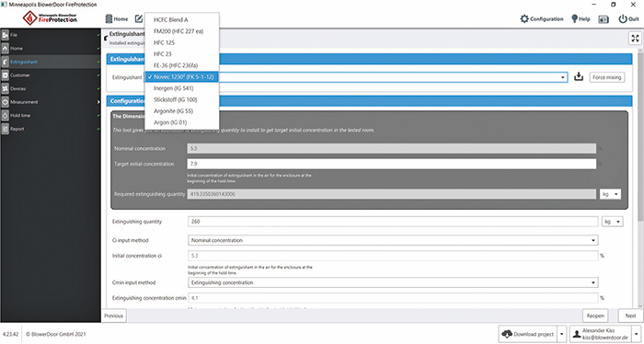The height and width of the screenshot is (344, 644).
Task: Click the Extinguishing concentration cmin field
Action: (393, 298)
